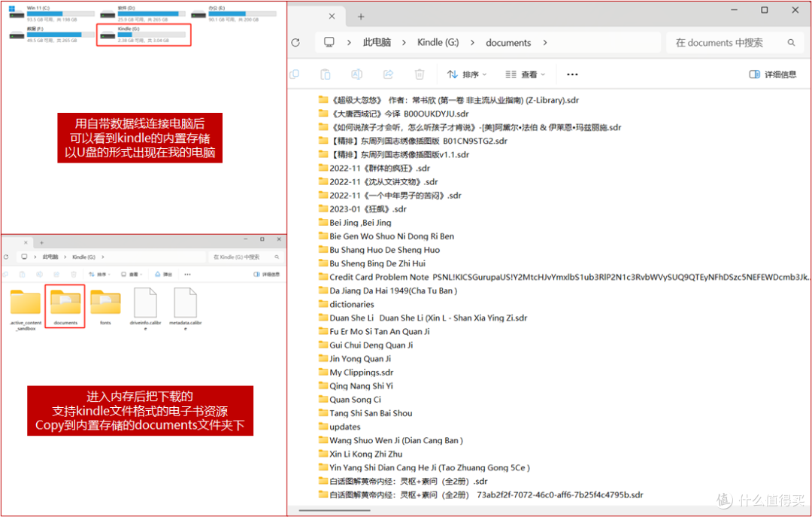Image resolution: width=812 pixels, height=517 pixels.
Task: Click the computer icon in documents address bar
Action: [329, 42]
